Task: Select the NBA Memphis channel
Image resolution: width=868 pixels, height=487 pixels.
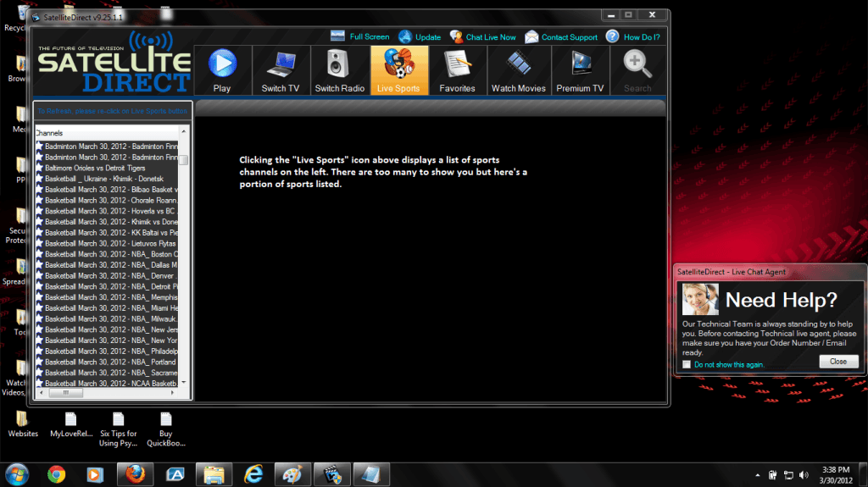Action: (x=107, y=298)
